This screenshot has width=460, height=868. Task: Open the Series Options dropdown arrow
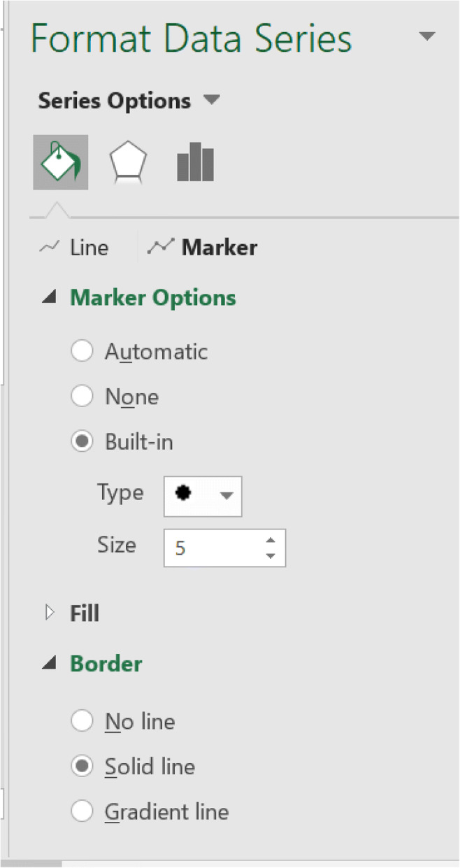[211, 101]
